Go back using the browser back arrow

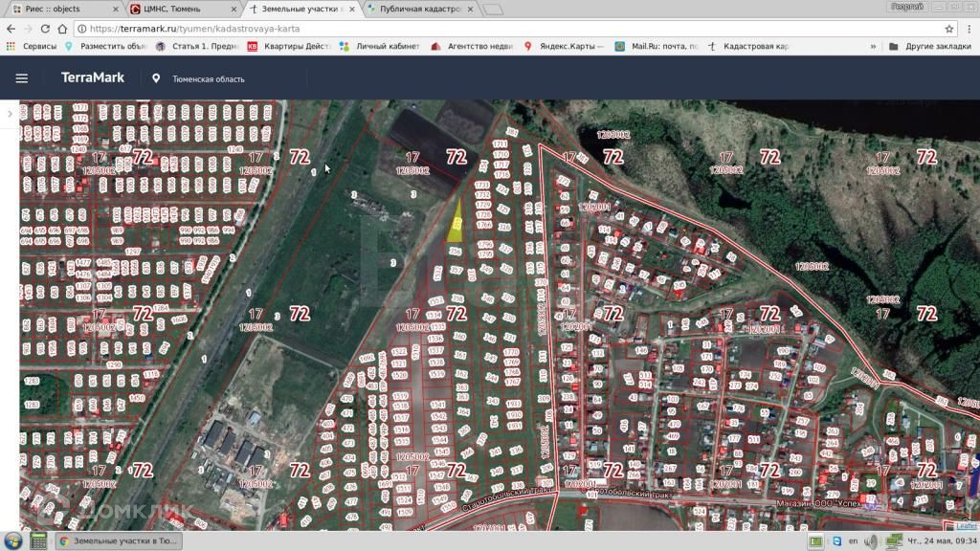tap(11, 29)
